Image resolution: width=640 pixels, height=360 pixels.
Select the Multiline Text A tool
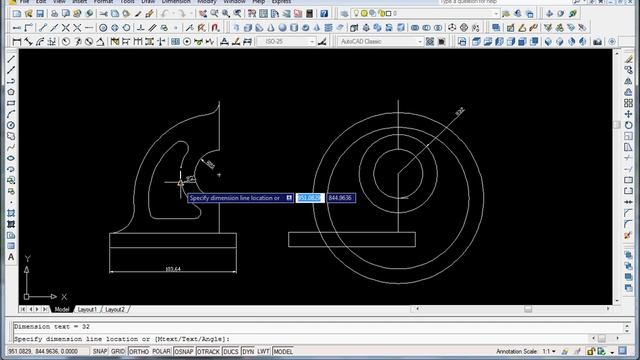point(11,257)
